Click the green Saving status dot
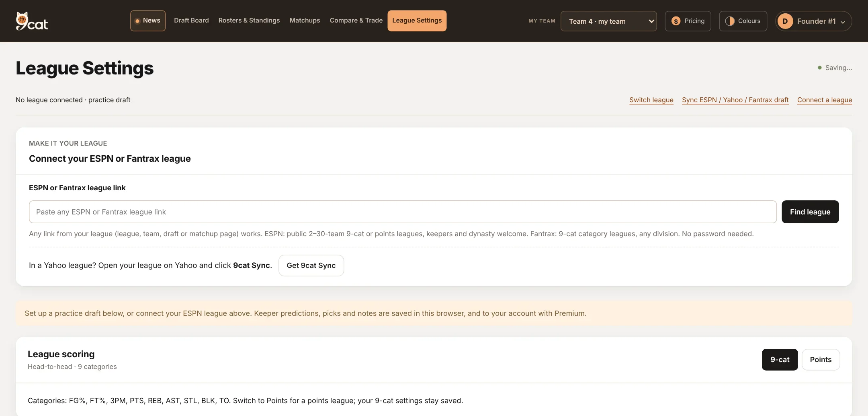Viewport: 868px width, 416px height. click(x=820, y=68)
